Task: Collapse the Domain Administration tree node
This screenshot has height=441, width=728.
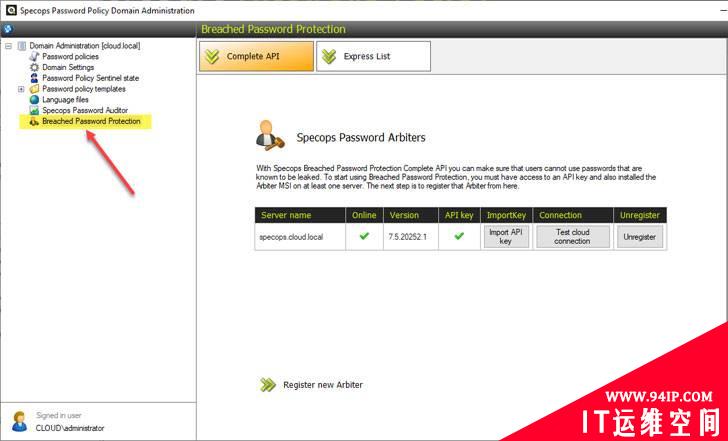Action: [x=8, y=46]
